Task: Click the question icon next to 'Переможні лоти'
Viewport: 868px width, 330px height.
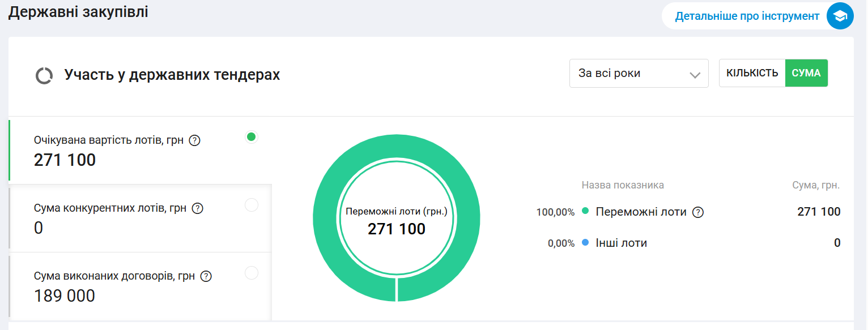Action: tap(698, 212)
